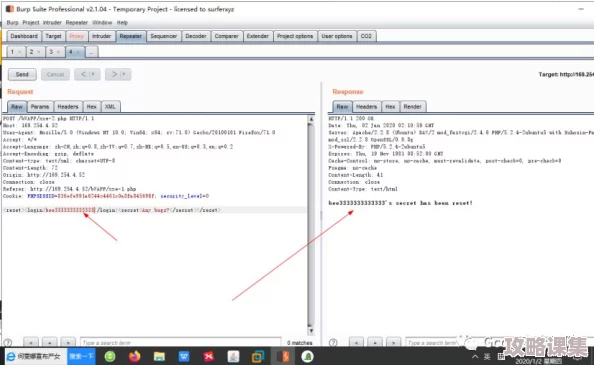
Task: Open the Project options tab
Action: [295, 36]
